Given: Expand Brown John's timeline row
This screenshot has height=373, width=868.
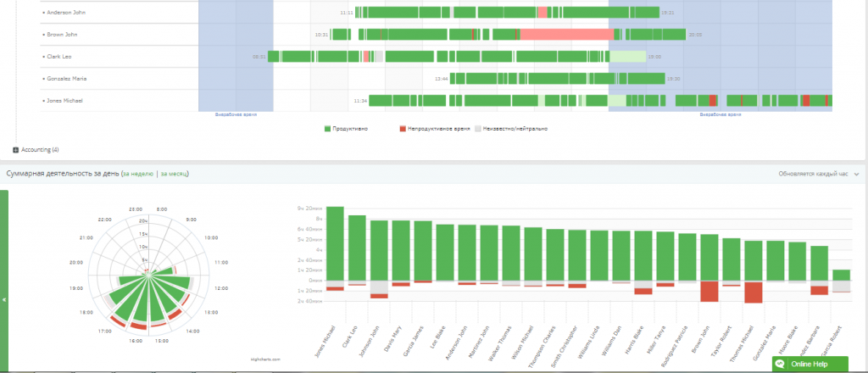Looking at the screenshot, I should pos(43,35).
